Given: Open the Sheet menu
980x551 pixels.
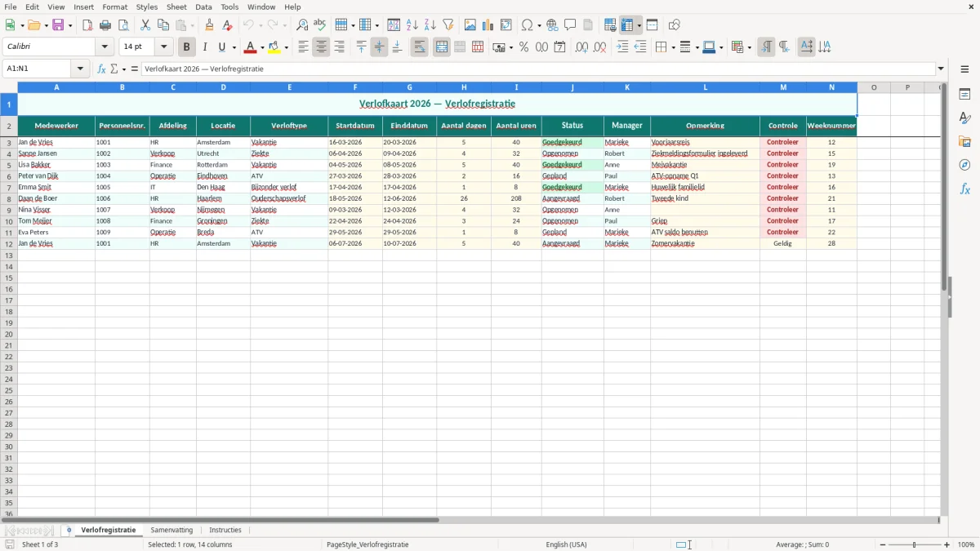Looking at the screenshot, I should pyautogui.click(x=176, y=7).
